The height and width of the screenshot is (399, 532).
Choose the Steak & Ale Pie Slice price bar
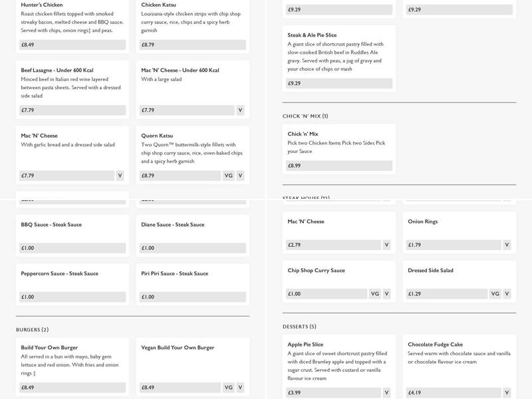[339, 83]
